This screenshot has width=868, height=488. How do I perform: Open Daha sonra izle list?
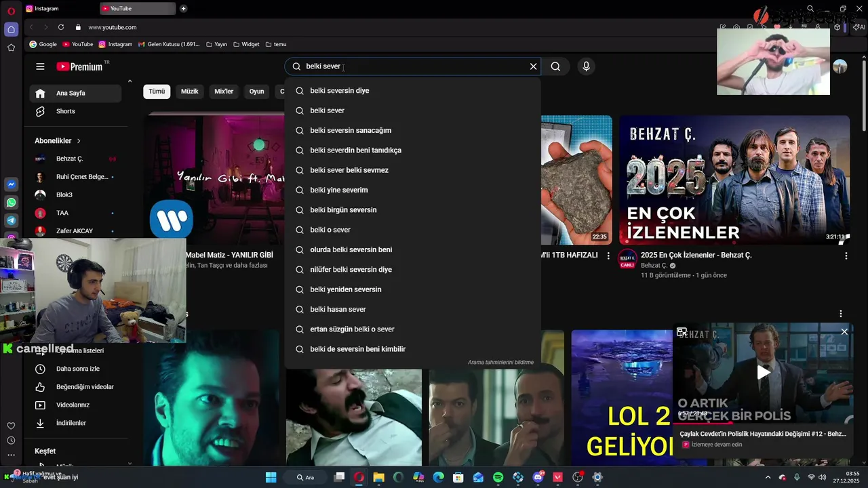tap(75, 369)
